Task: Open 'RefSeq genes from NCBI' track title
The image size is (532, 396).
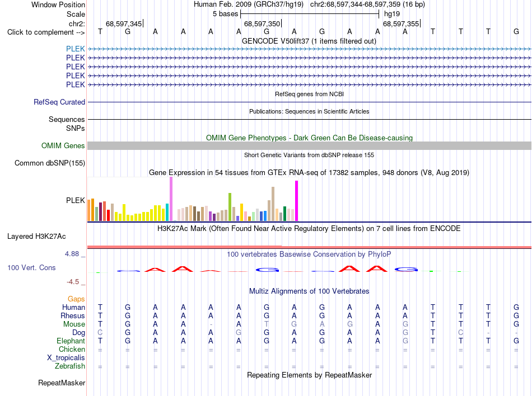Action: click(310, 94)
